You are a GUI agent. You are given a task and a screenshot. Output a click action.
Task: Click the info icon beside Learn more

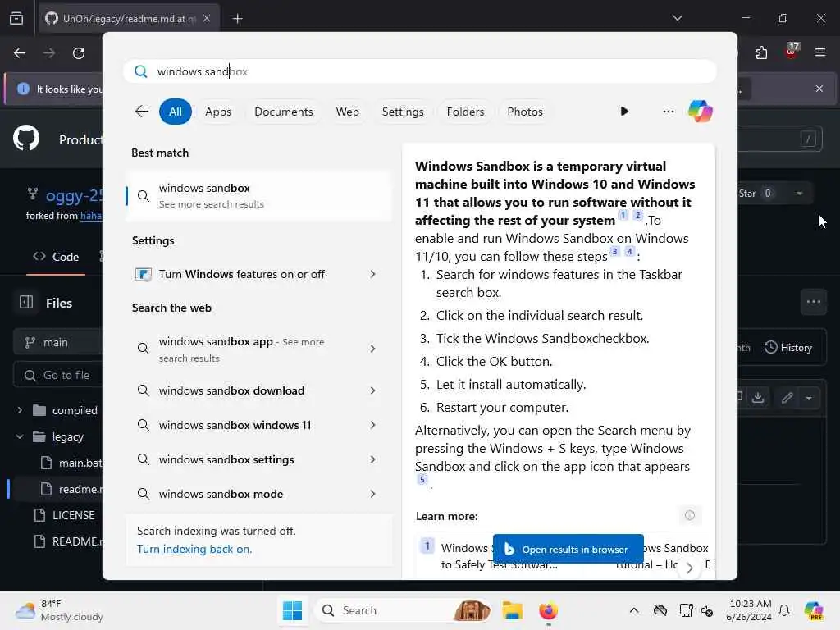[x=689, y=515]
